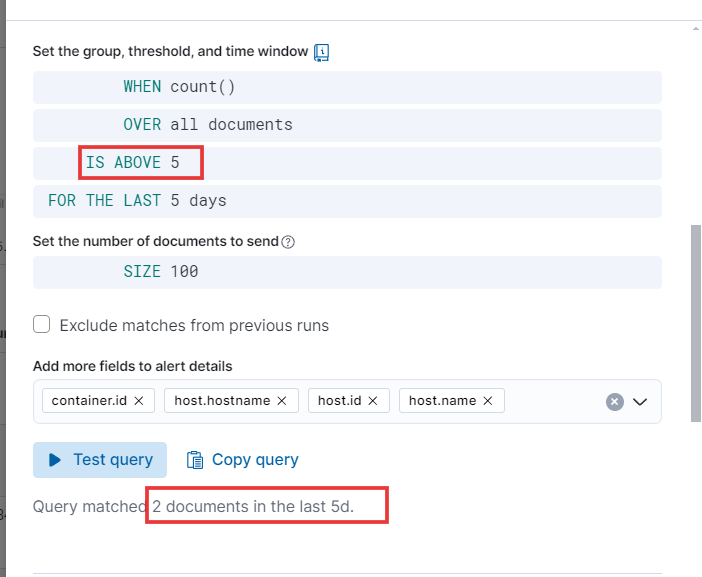Remove the container.id field tag
Viewport: 702px width, 577px height.
pos(139,401)
